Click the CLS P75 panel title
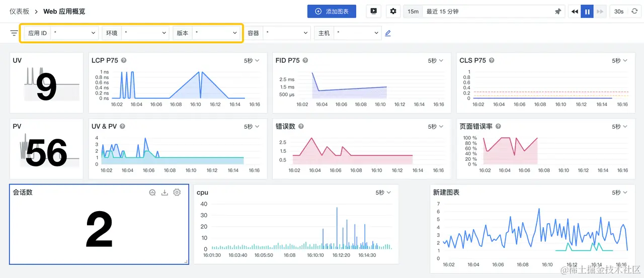The image size is (644, 278). (x=472, y=60)
